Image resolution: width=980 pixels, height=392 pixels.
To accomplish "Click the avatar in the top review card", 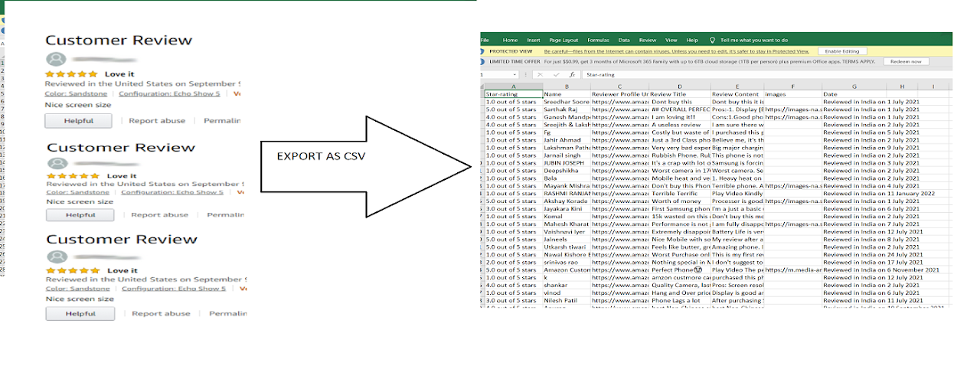I will [55, 59].
